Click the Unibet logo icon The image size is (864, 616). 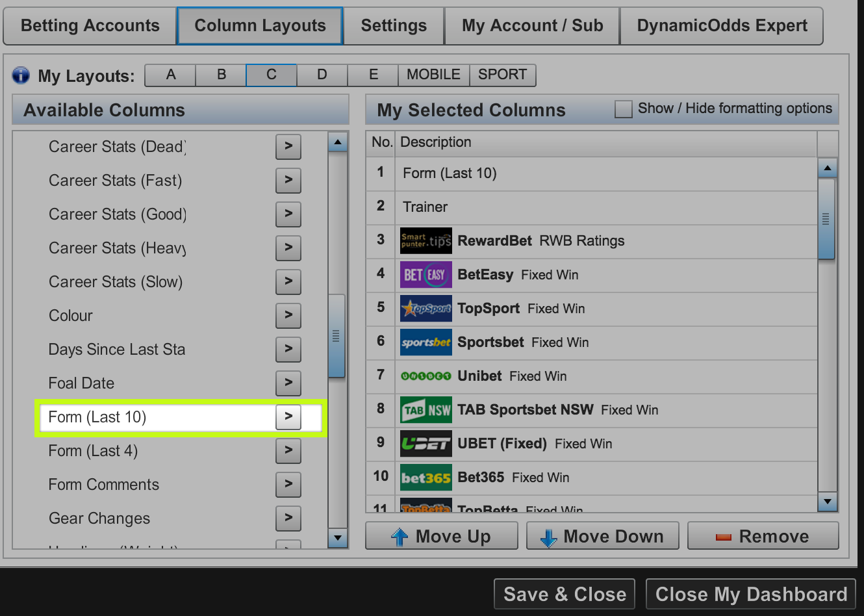[426, 376]
